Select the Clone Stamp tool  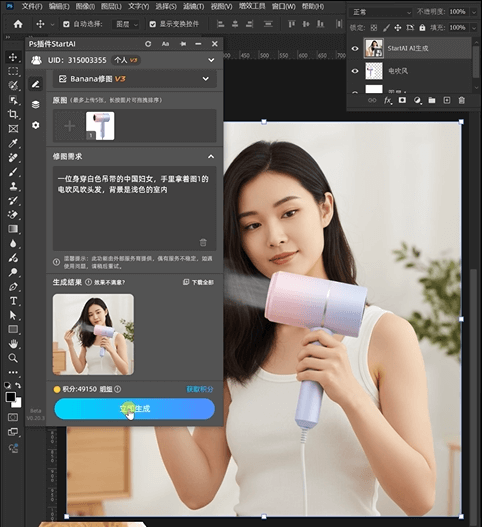tap(13, 186)
